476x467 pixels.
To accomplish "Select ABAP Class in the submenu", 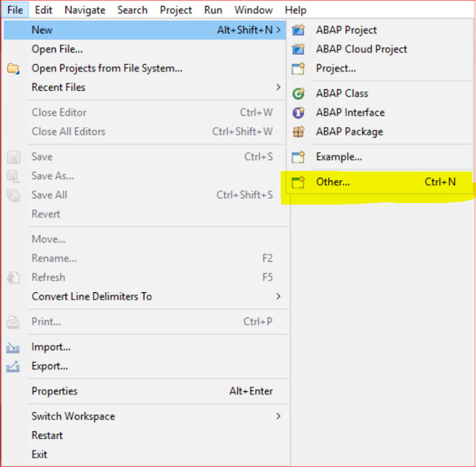I will click(381, 93).
